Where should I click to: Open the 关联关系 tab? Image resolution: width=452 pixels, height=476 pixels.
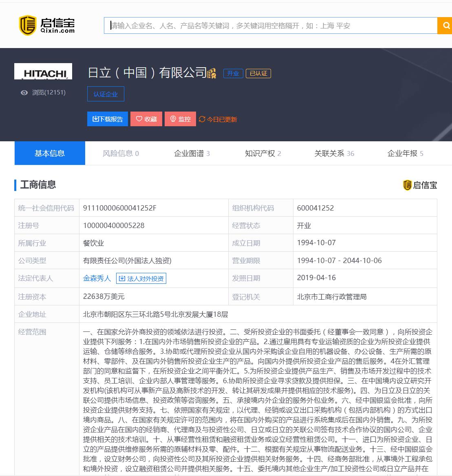[334, 153]
